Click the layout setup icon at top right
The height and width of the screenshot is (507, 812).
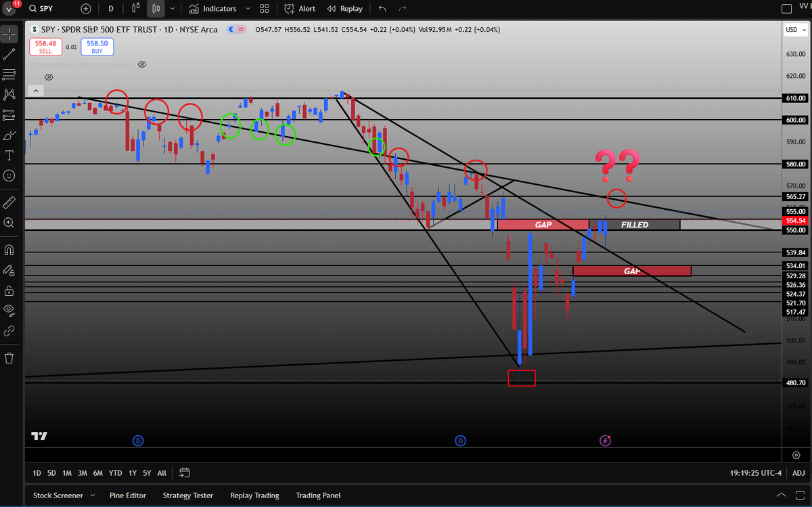click(786, 9)
